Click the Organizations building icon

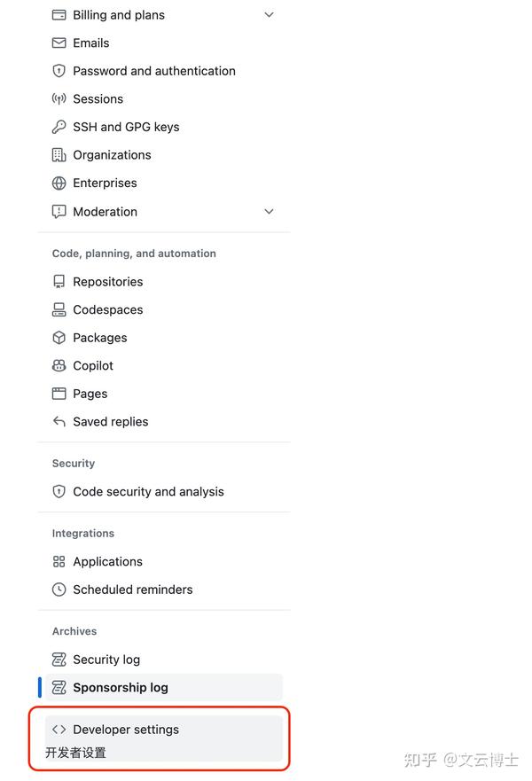(58, 154)
